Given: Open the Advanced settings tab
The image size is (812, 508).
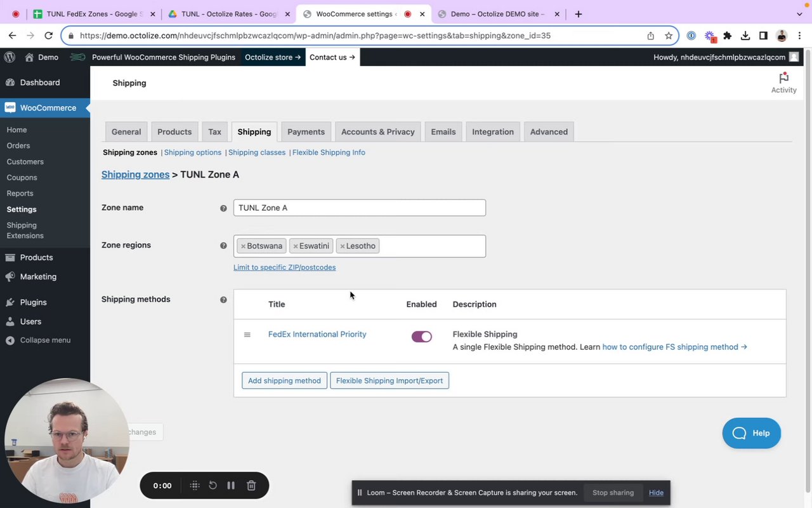Looking at the screenshot, I should 549,132.
